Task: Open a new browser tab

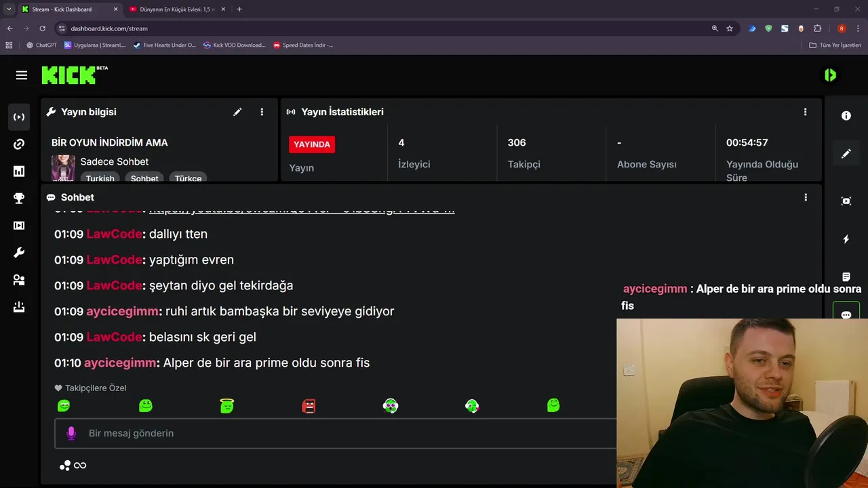Action: pyautogui.click(x=239, y=9)
